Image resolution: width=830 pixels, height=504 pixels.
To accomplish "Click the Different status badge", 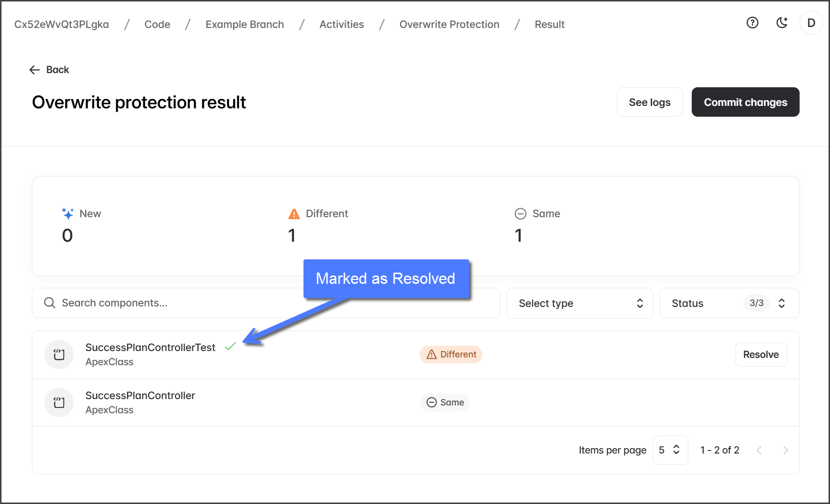I will 451,354.
